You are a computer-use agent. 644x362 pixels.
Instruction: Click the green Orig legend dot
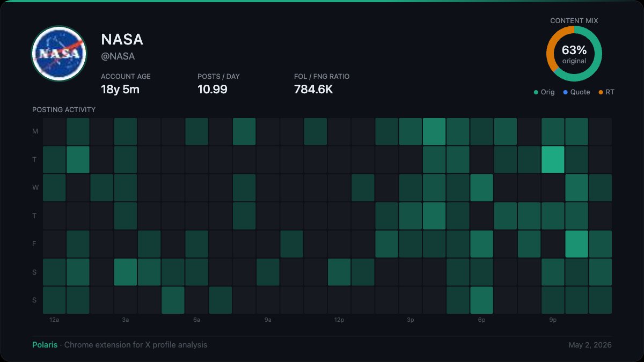pos(536,92)
